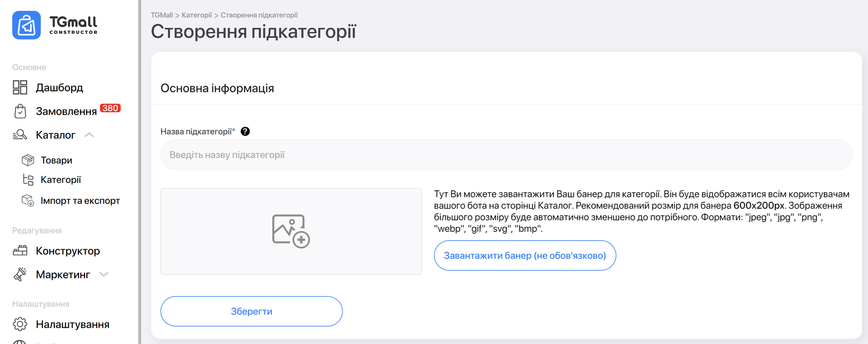Expand the Маркетинг menu chevron

(x=104, y=274)
